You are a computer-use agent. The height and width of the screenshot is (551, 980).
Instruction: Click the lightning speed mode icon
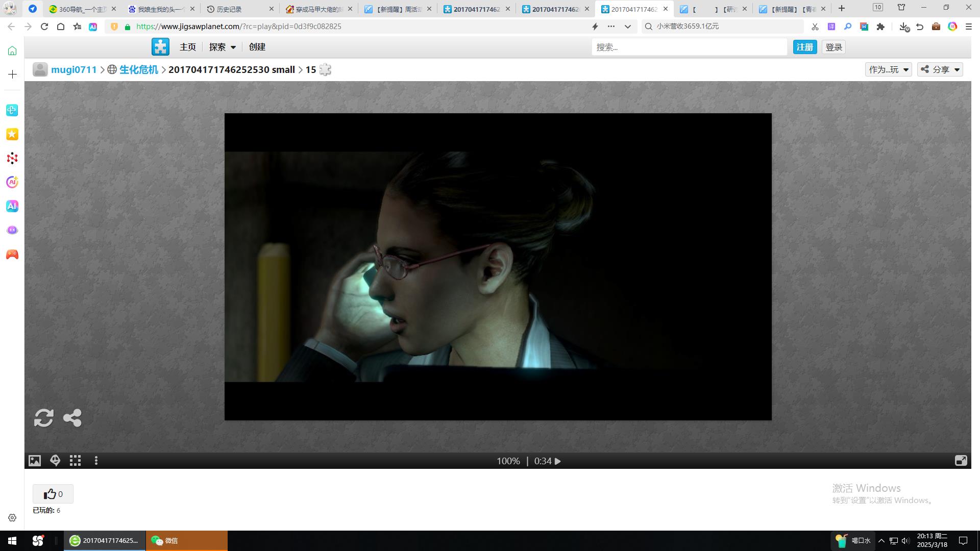(x=595, y=27)
